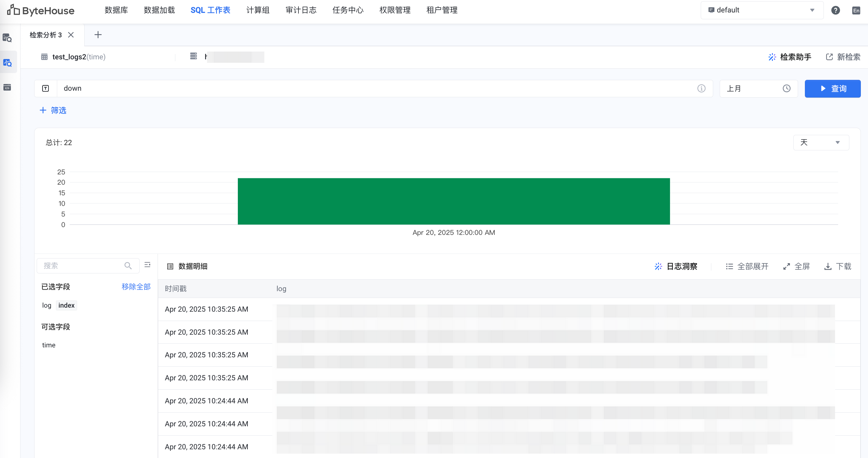Go to the 任务中心 menu

click(x=348, y=10)
